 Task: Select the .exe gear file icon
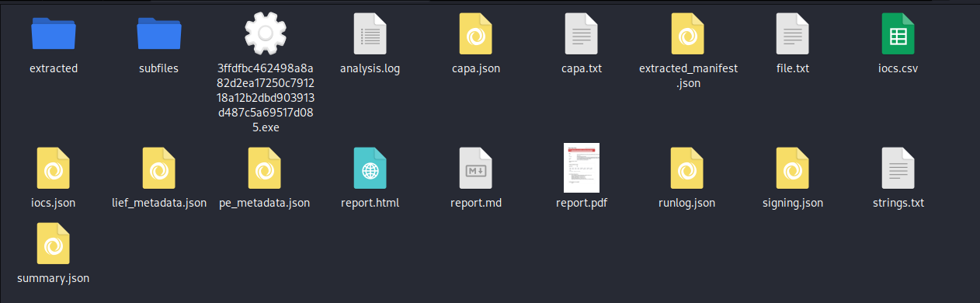coord(265,33)
